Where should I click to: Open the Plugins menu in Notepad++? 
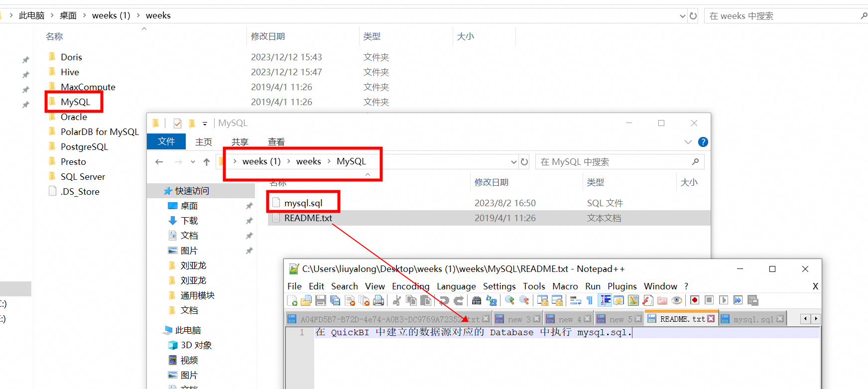coord(621,286)
